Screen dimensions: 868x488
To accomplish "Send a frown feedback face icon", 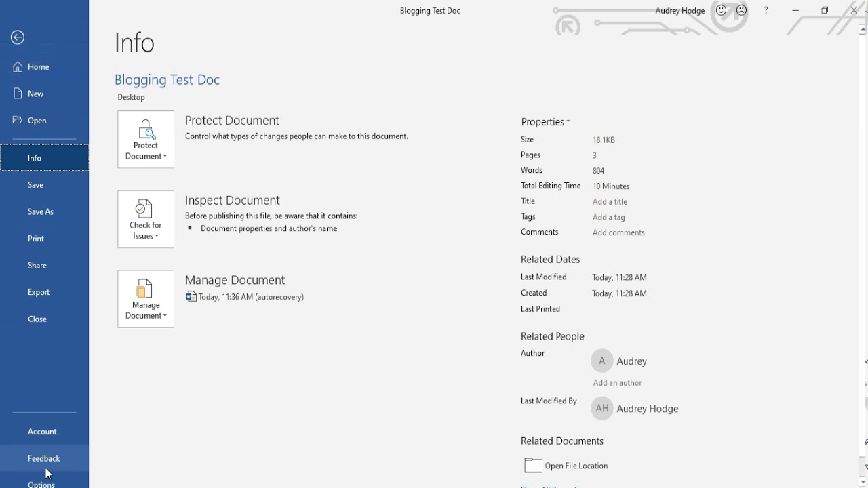I will click(741, 10).
